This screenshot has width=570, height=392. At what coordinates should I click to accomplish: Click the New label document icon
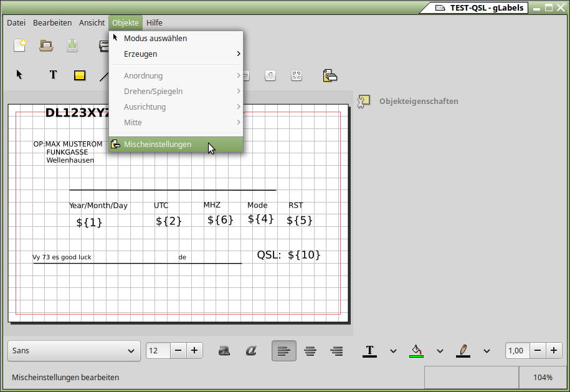tap(20, 45)
